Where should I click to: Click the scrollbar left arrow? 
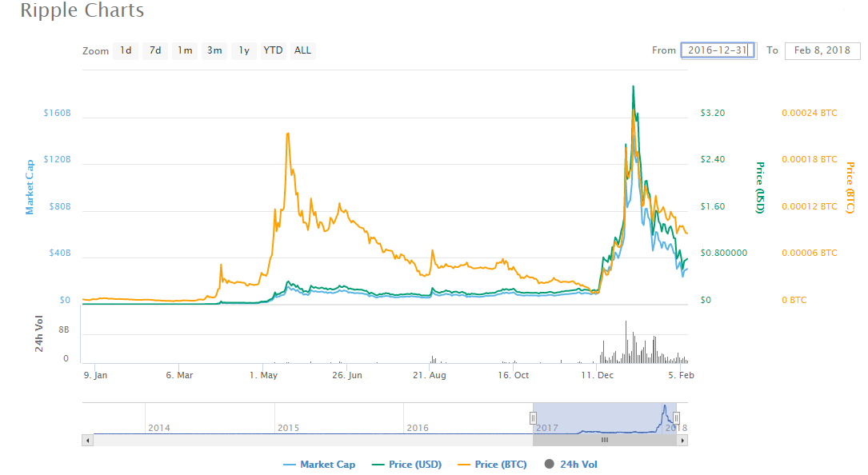(87, 440)
